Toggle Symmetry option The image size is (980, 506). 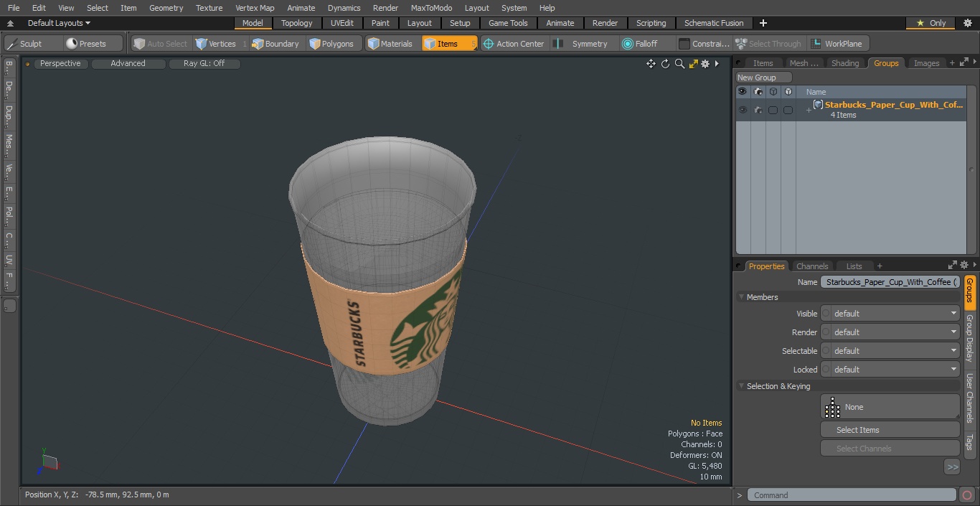[583, 44]
